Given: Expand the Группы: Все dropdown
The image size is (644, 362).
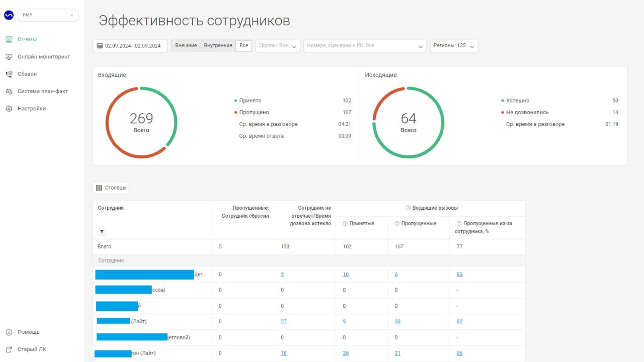Looking at the screenshot, I should [x=278, y=46].
